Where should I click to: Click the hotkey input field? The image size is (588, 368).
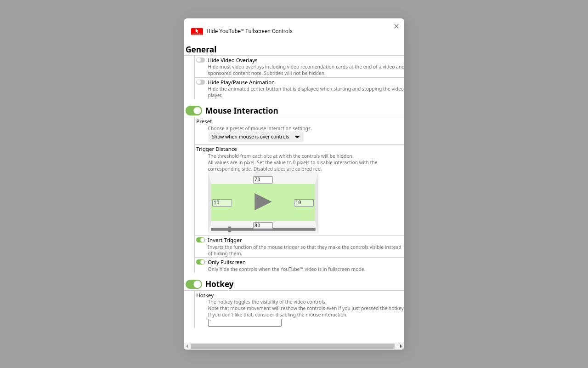click(244, 322)
